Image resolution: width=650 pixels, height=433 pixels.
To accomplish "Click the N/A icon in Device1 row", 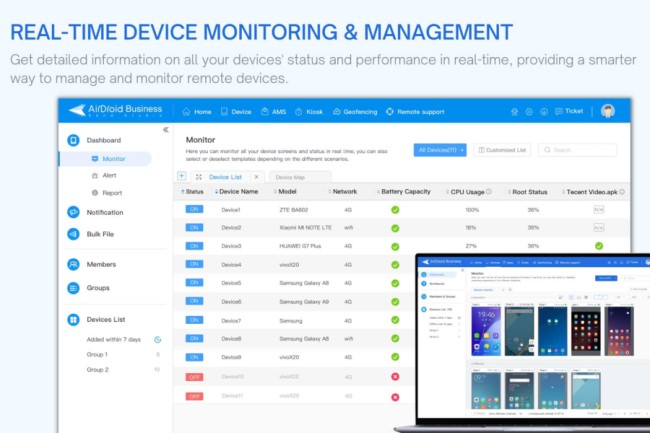I will (599, 210).
